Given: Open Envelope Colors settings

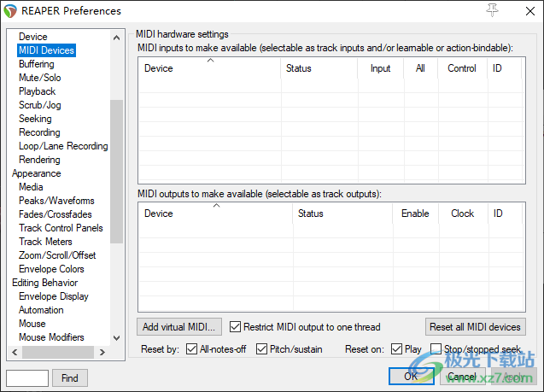Looking at the screenshot, I should pos(51,269).
